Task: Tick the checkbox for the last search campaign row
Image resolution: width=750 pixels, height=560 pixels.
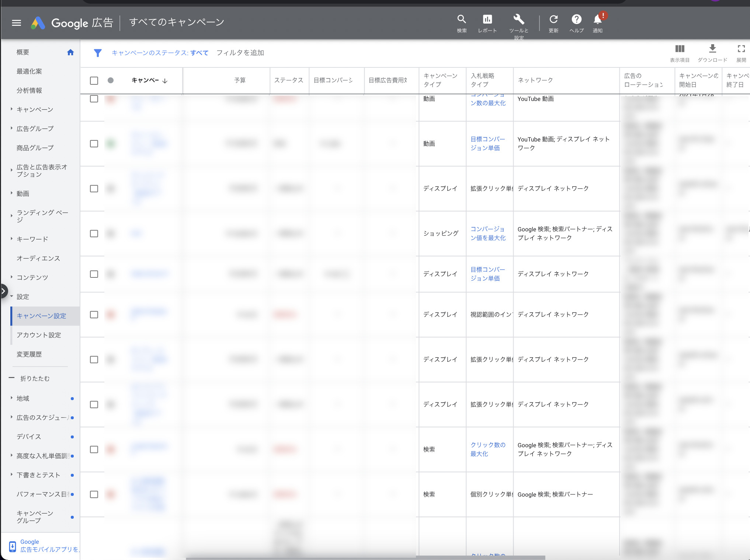Action: tap(94, 494)
